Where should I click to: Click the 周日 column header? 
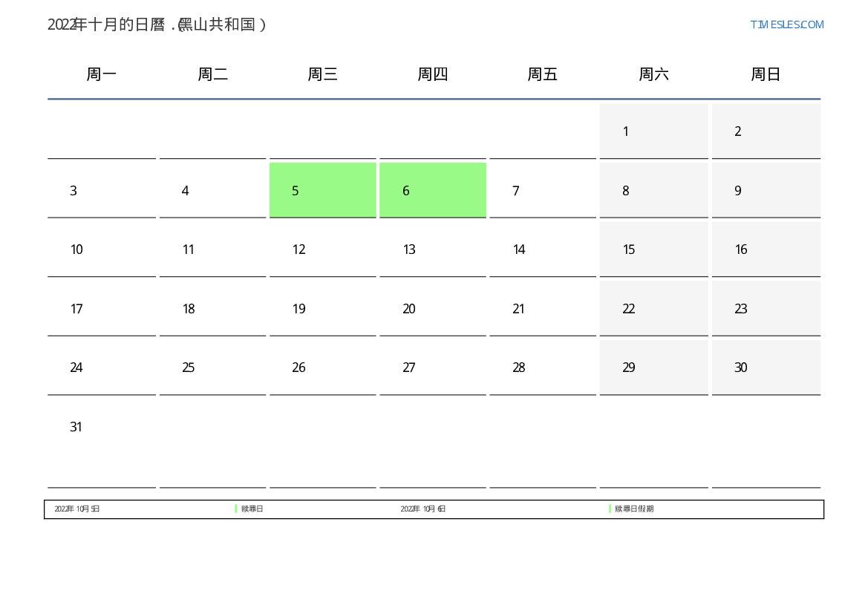tap(766, 74)
